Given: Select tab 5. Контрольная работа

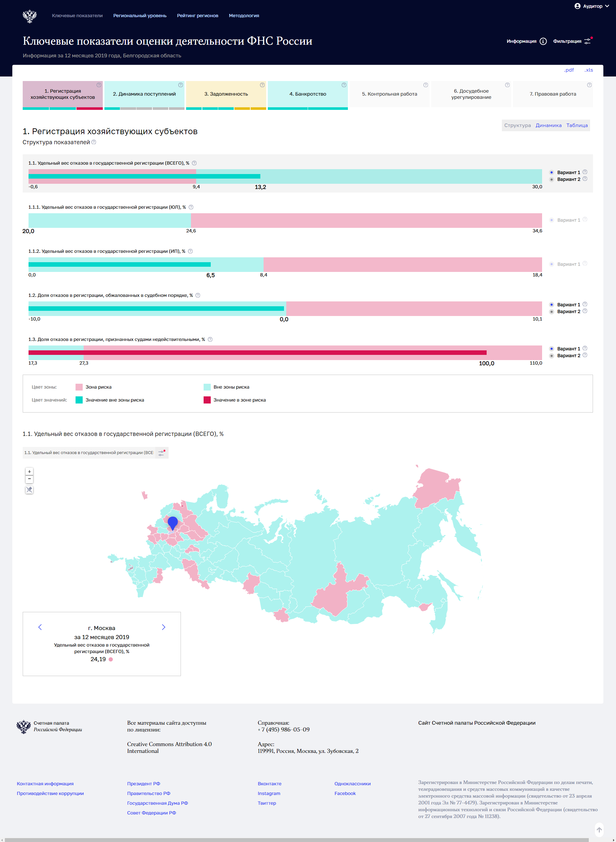Looking at the screenshot, I should (389, 94).
